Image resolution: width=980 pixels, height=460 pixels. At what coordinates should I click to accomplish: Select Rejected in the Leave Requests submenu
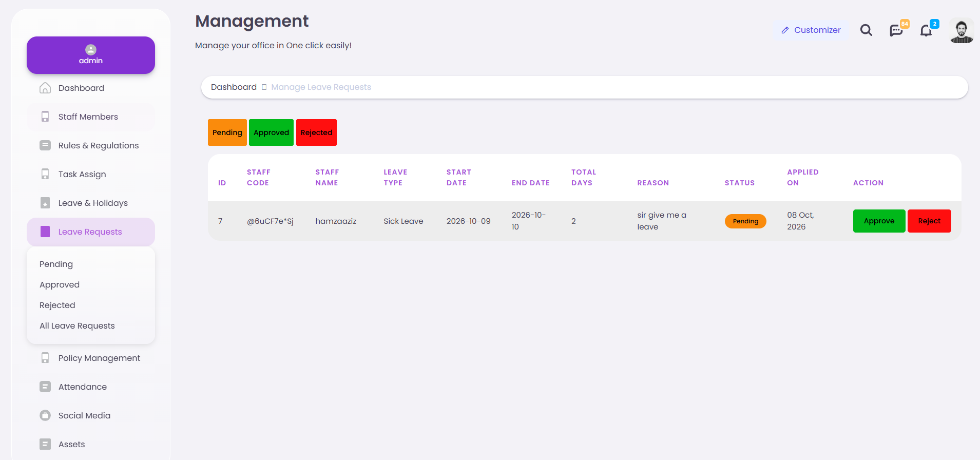coord(57,305)
